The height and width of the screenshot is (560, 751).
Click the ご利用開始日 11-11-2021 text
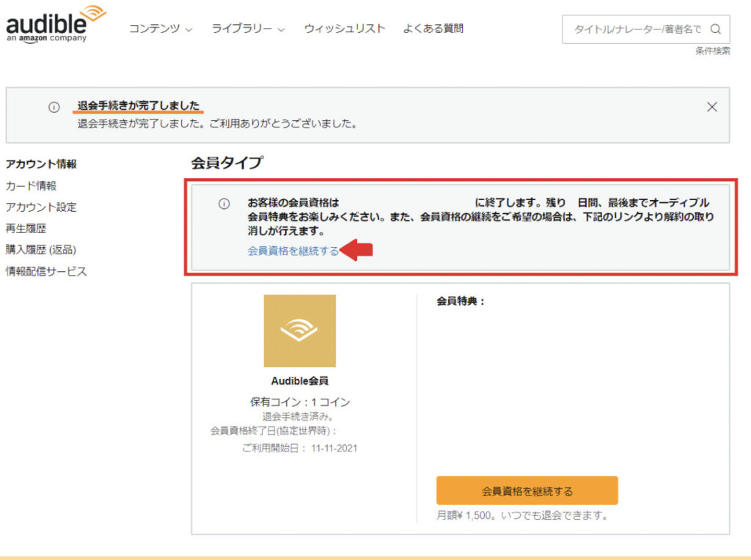300,448
